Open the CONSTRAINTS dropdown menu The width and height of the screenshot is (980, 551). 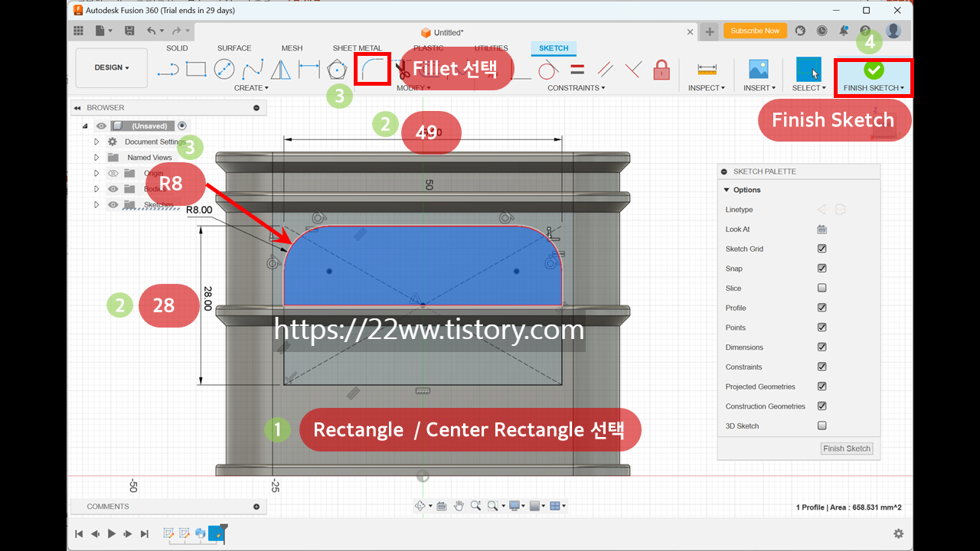click(x=577, y=88)
